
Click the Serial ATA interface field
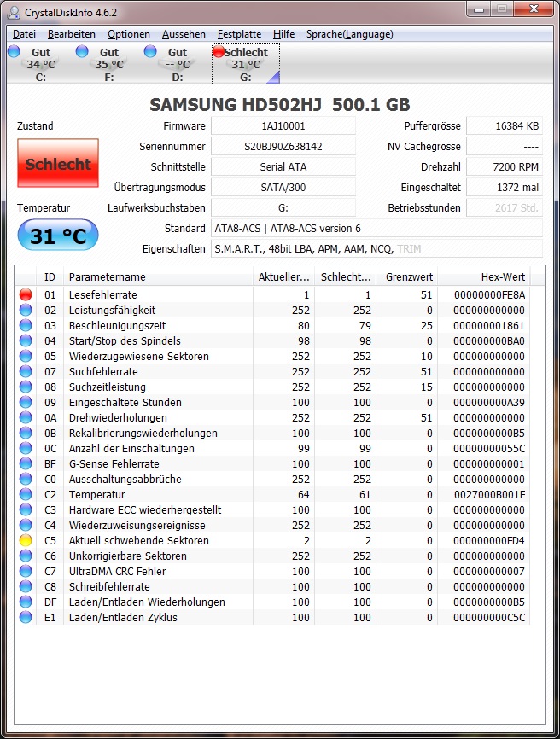pos(283,167)
